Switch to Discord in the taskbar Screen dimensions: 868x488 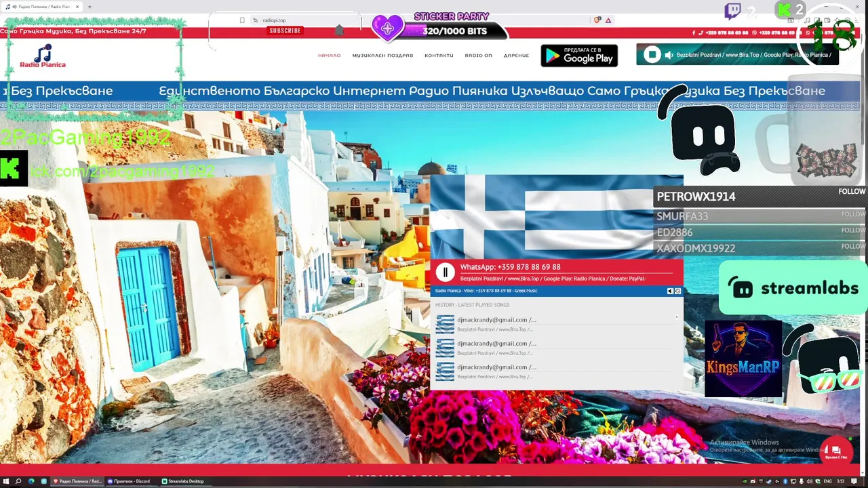pos(132,481)
